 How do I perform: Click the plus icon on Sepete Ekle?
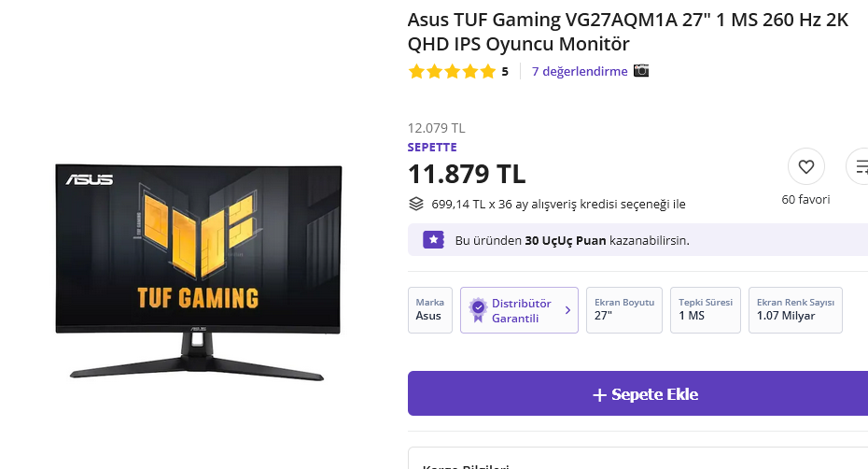[599, 394]
